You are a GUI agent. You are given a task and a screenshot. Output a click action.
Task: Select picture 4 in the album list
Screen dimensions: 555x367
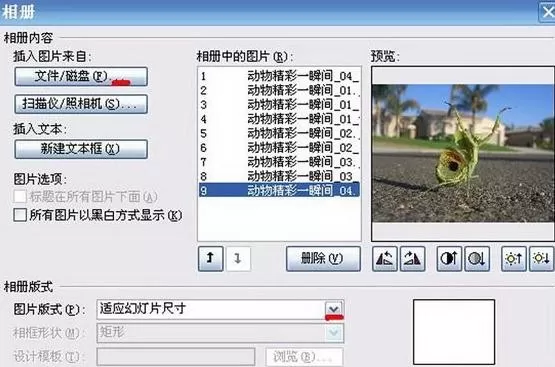point(279,119)
